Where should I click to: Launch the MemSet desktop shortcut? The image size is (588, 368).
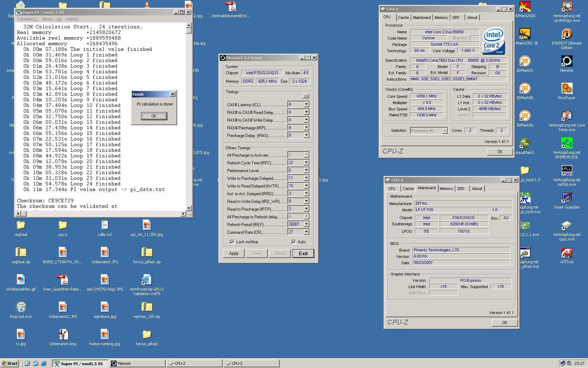(x=567, y=61)
